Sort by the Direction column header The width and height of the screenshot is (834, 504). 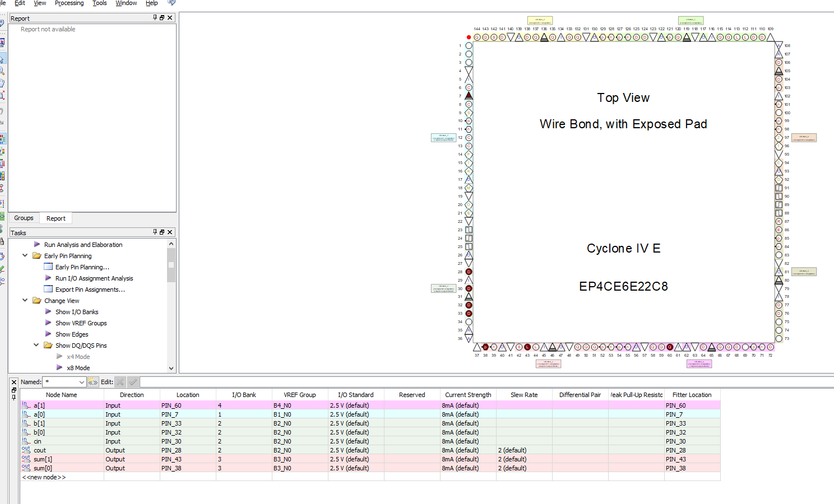point(132,395)
